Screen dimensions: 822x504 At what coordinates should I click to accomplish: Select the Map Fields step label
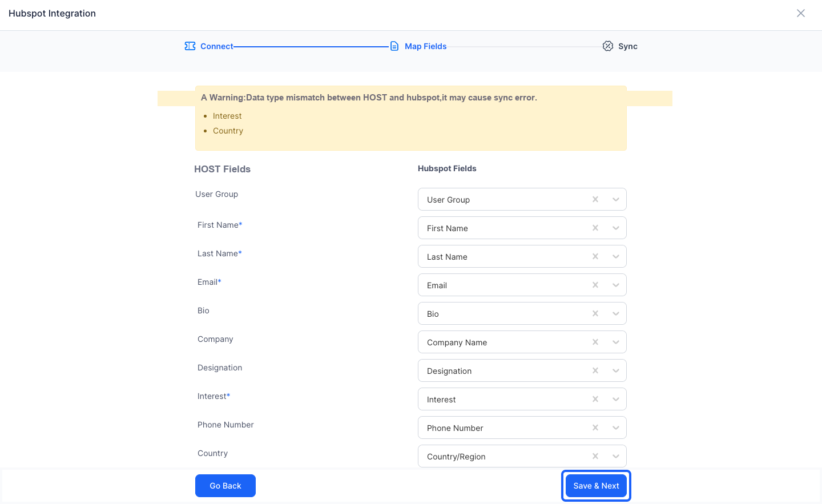click(426, 46)
